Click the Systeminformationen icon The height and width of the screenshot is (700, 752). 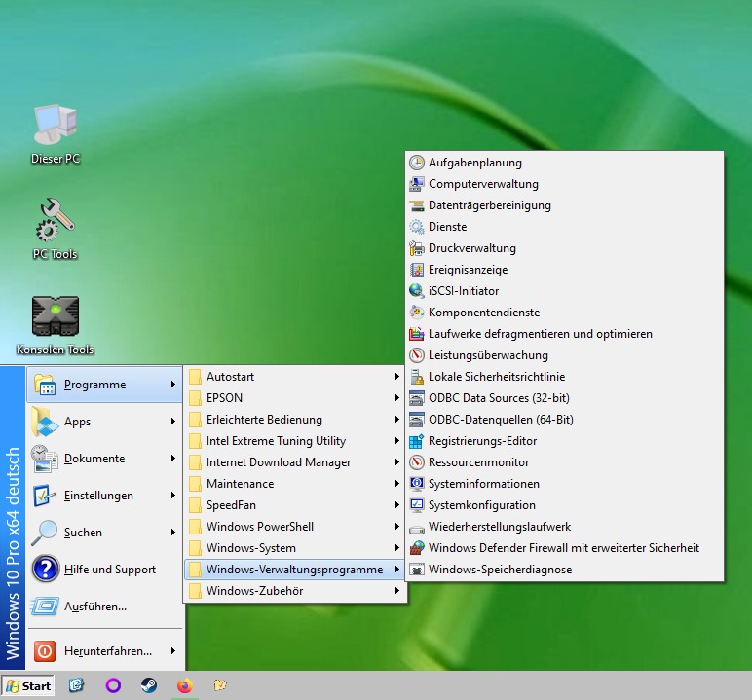click(x=416, y=484)
